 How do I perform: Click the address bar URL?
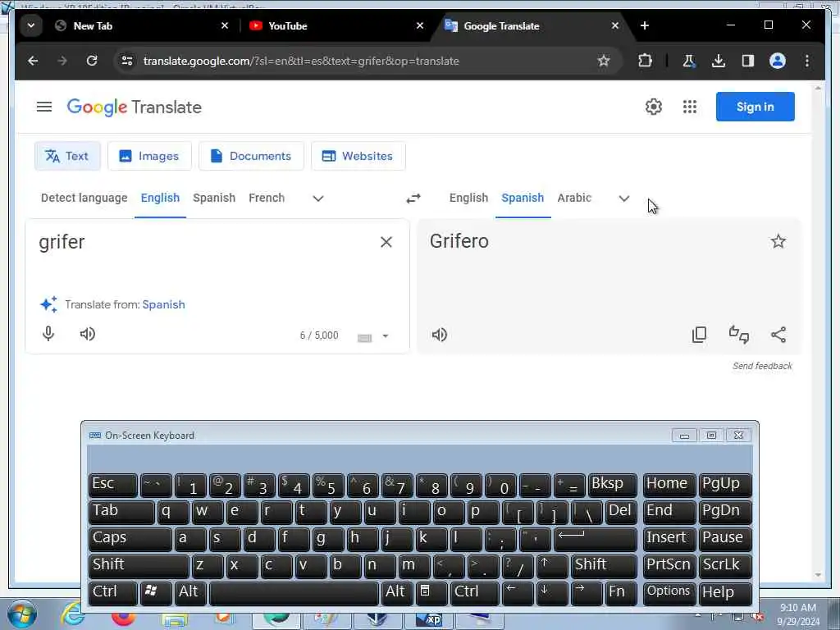click(301, 61)
